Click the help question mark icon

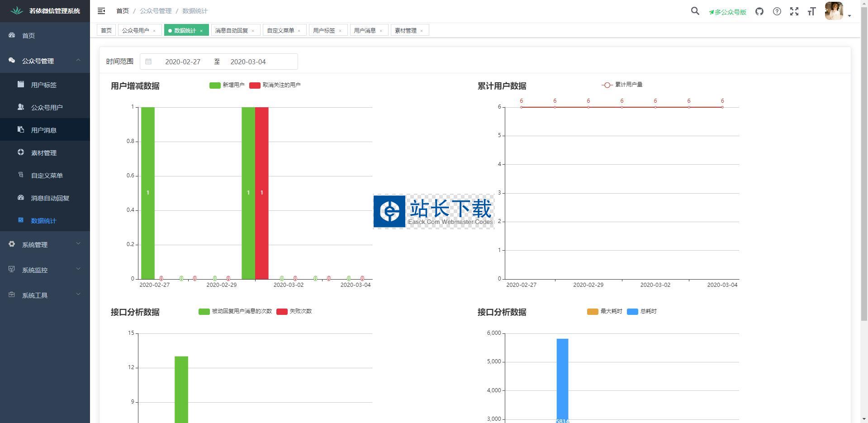[x=777, y=11]
